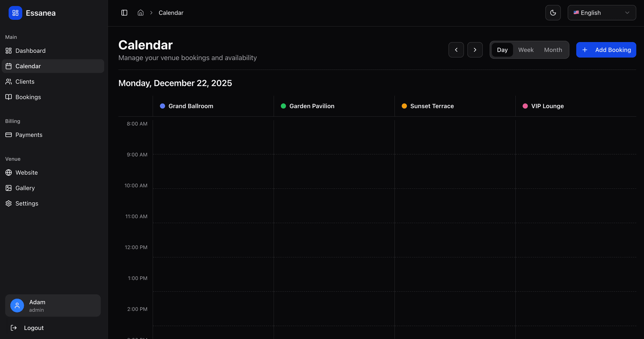
Task: Click the Website globe icon
Action: click(8, 173)
